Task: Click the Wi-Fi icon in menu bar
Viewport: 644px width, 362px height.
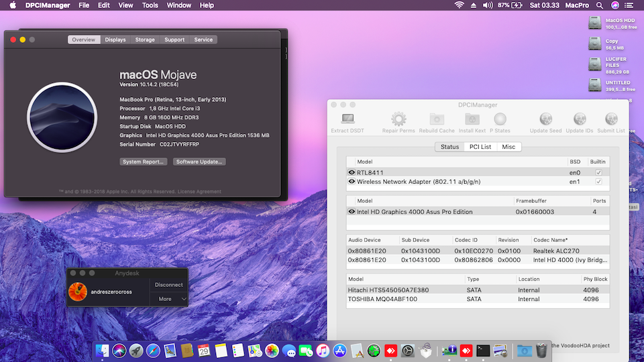Action: (x=459, y=5)
